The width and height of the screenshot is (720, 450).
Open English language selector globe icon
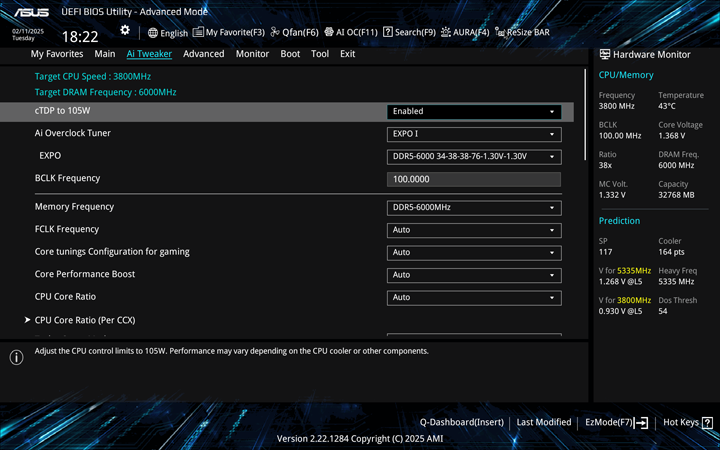tap(153, 32)
